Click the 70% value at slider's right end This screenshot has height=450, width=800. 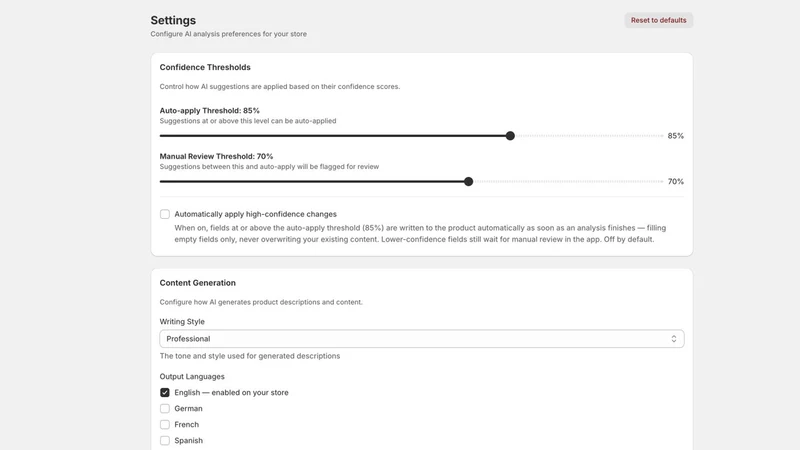pos(676,182)
